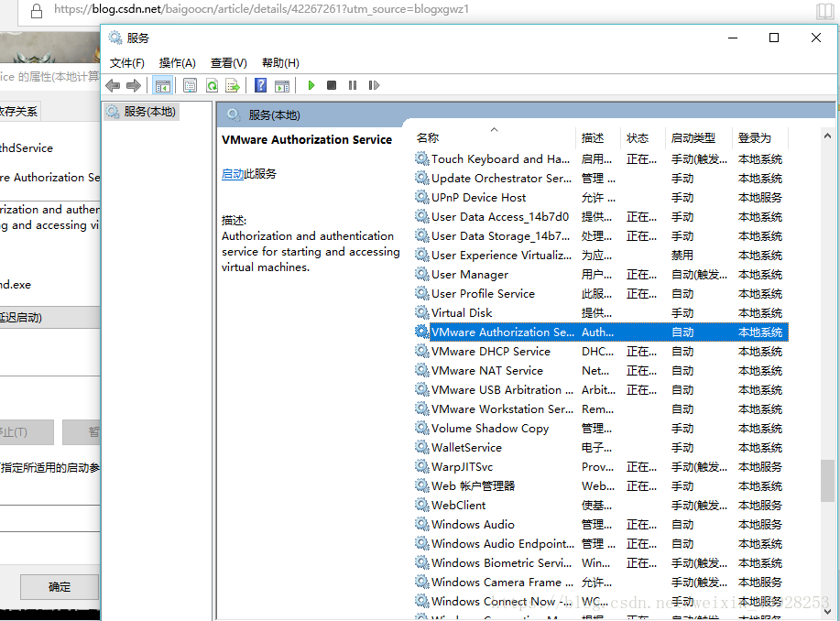840x621 pixels.
Task: Stop the service with square icon
Action: click(332, 85)
